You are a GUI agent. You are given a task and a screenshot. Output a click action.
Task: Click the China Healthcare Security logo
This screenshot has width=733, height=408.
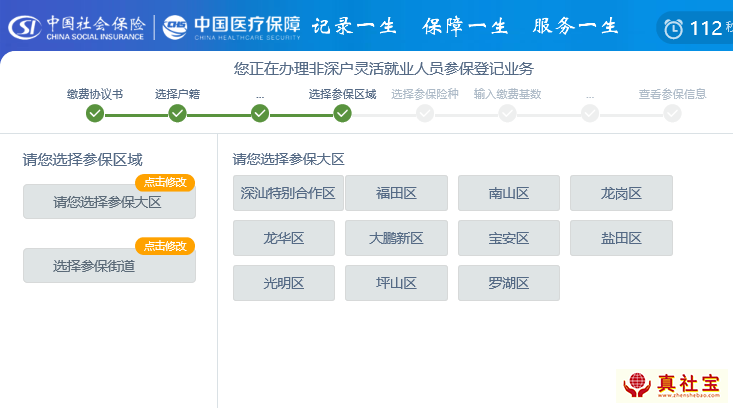[x=231, y=26]
